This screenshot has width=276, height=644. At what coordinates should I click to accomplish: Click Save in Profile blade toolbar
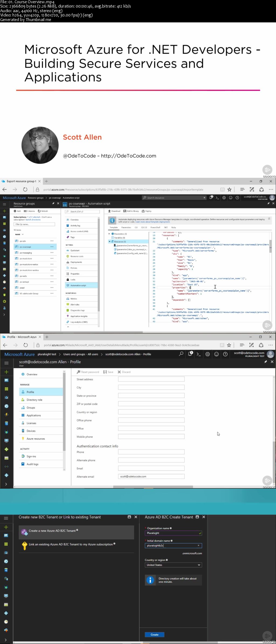pos(108,372)
